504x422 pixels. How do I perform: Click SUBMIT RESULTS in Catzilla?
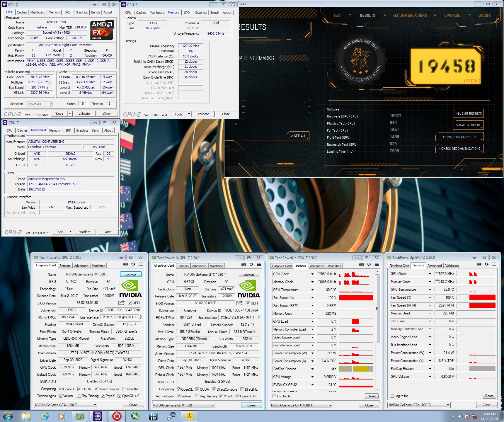coord(468,113)
